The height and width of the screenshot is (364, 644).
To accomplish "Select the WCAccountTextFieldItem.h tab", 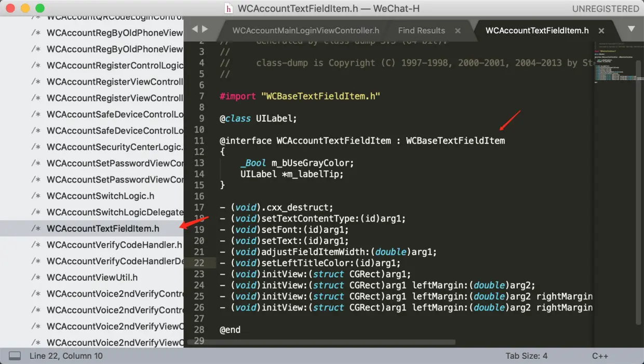I will pyautogui.click(x=537, y=30).
